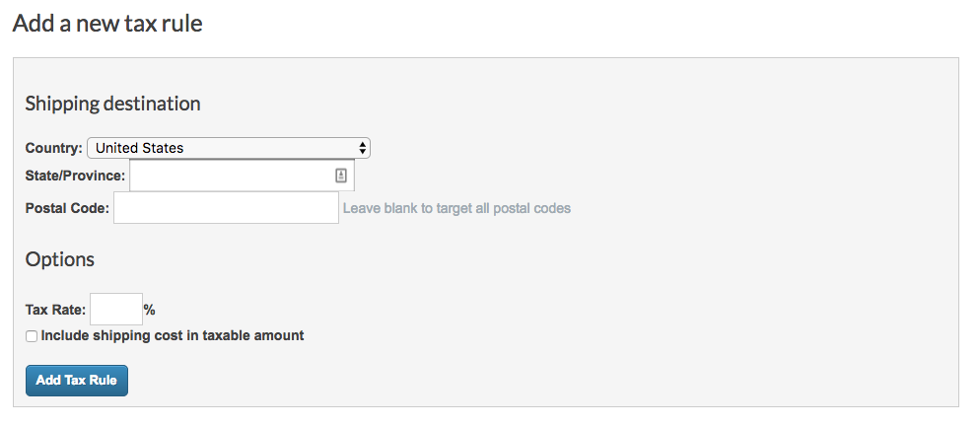980x426 pixels.
Task: Click the 'Shipping destination' section heading
Action: (112, 104)
